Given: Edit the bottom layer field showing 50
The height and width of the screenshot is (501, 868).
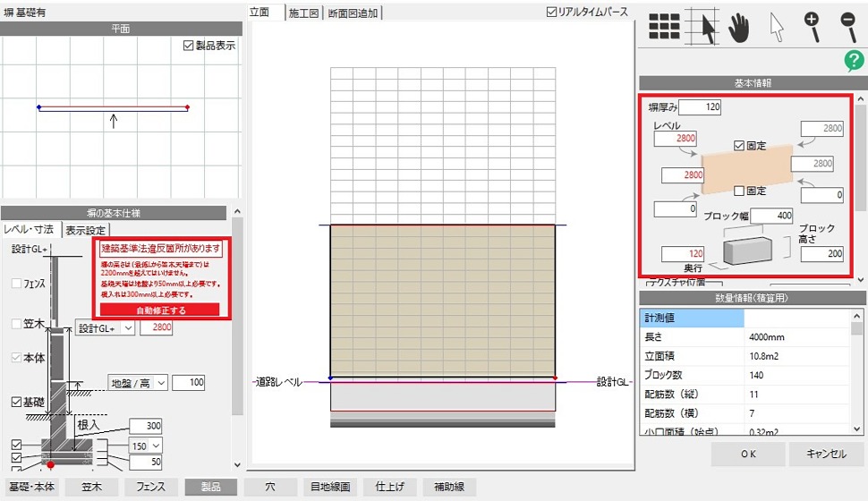Looking at the screenshot, I should (146, 462).
